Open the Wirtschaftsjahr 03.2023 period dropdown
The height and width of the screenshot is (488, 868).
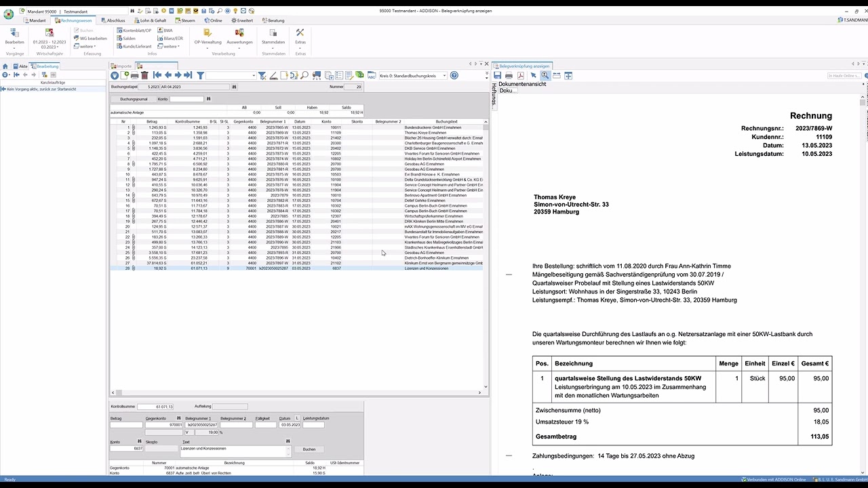coord(49,47)
